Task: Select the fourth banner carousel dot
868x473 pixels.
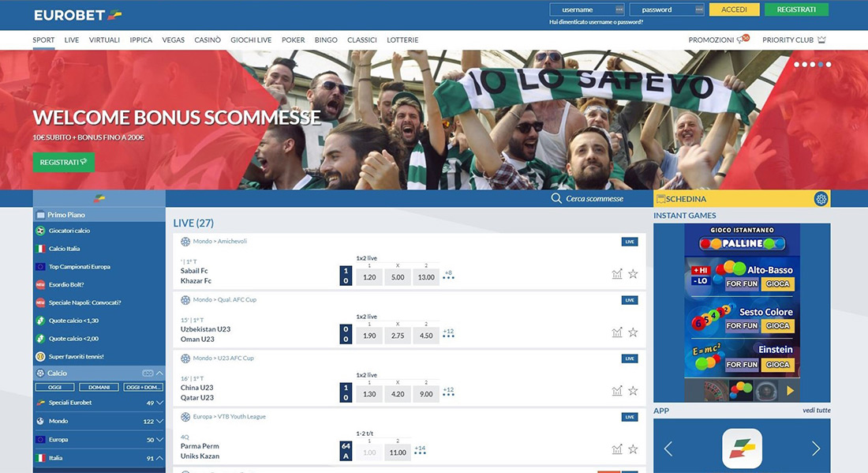Action: tap(821, 64)
